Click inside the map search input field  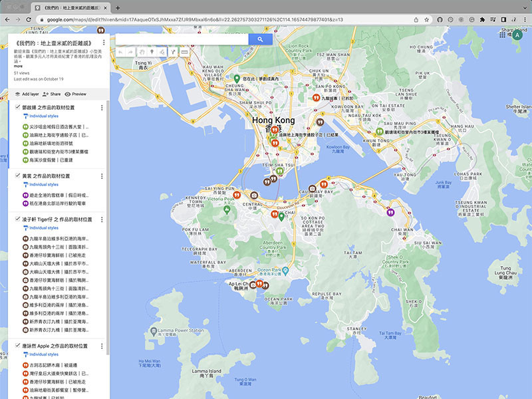(182, 39)
